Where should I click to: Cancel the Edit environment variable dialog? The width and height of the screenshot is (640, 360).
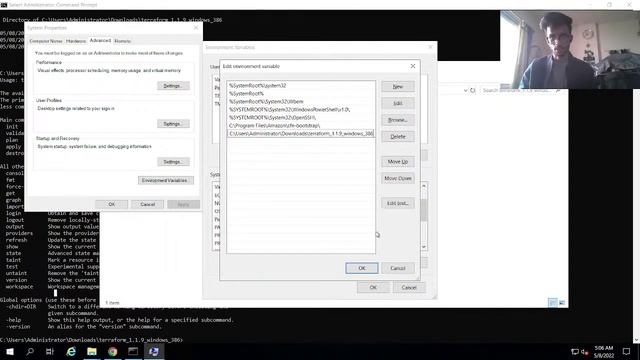(398, 268)
